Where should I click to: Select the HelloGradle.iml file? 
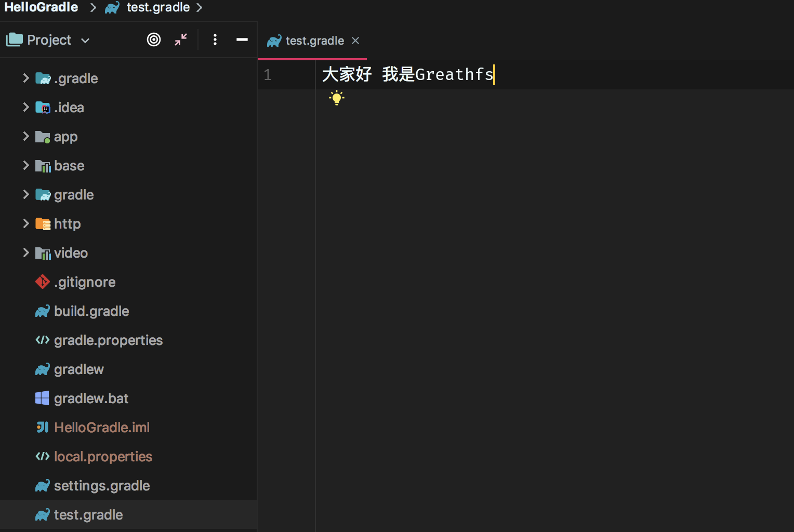point(102,428)
